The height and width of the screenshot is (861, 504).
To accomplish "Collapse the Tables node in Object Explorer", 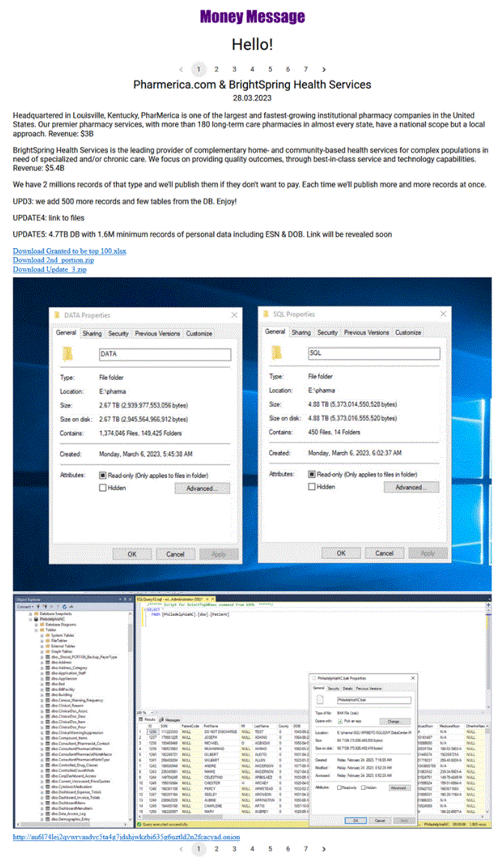I will click(x=36, y=629).
